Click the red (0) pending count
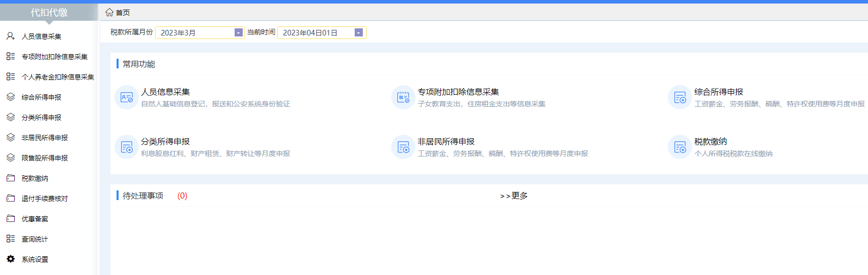The image size is (868, 275). [x=182, y=195]
